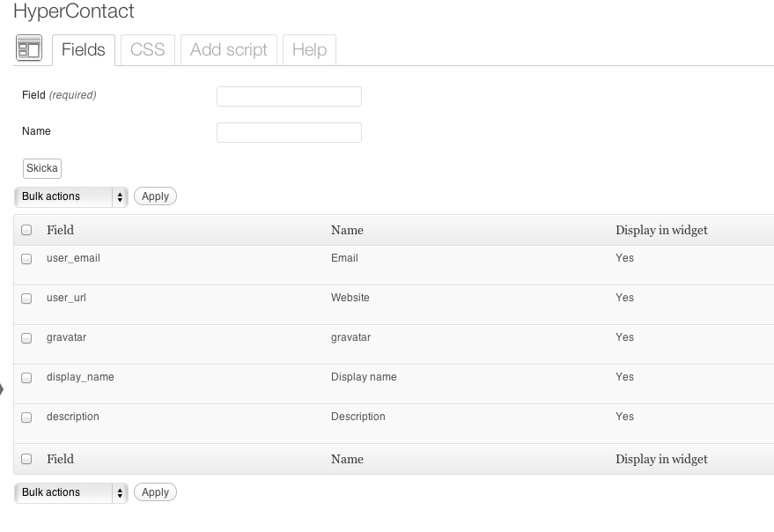
Task: Click the Email name cell
Action: click(x=344, y=258)
